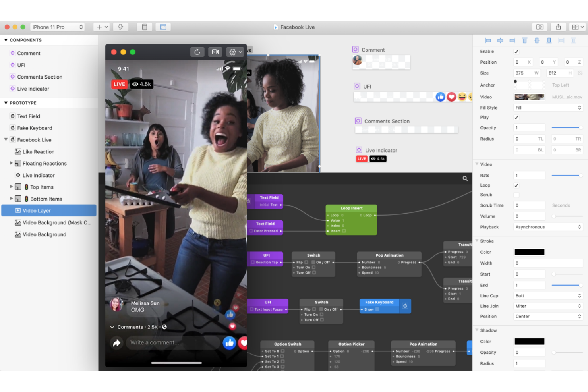This screenshot has height=392, width=588.
Task: Click the laughing emoji in the UFI component
Action: 462,97
